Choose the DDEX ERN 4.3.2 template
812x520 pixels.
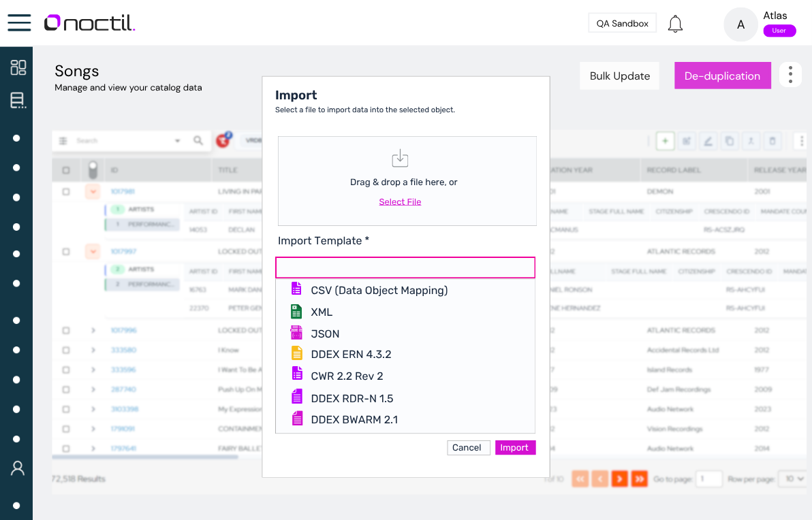tap(405, 355)
